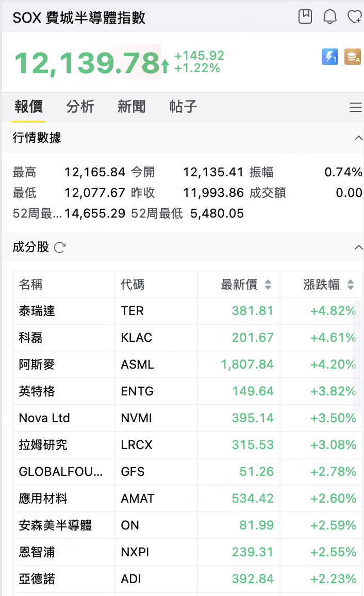Select the 報價 tab
The height and width of the screenshot is (596, 364).
(29, 107)
